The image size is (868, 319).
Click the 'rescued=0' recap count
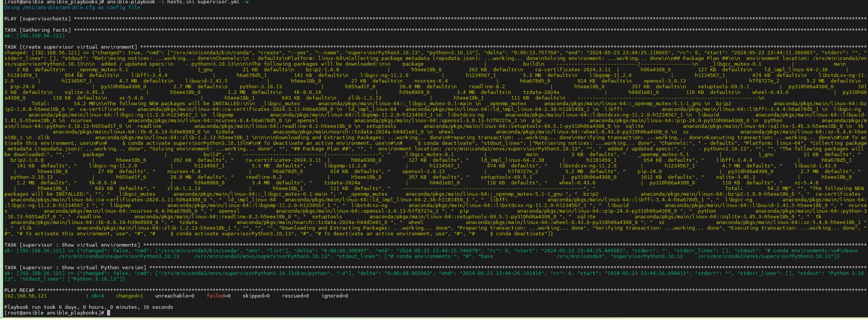pos(295,296)
